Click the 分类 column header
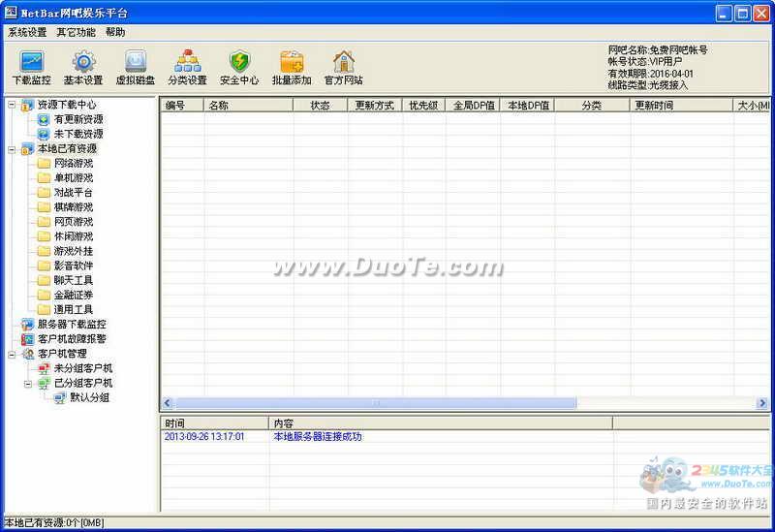Viewport: 775px width, 532px height. tap(592, 105)
